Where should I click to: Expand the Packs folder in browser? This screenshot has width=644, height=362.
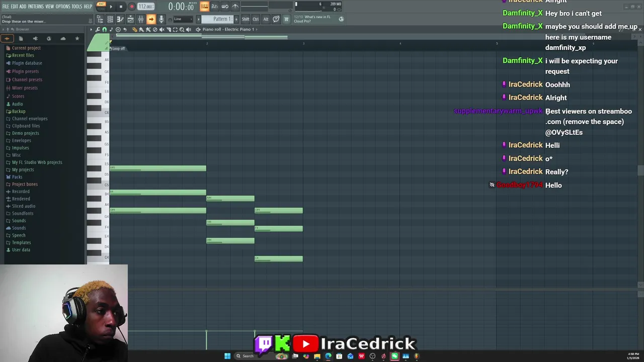[x=17, y=176]
